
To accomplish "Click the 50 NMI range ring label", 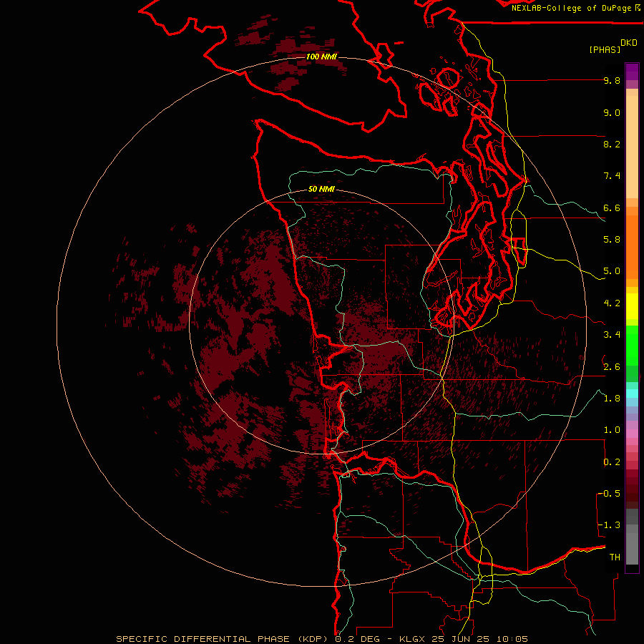I will tap(321, 189).
